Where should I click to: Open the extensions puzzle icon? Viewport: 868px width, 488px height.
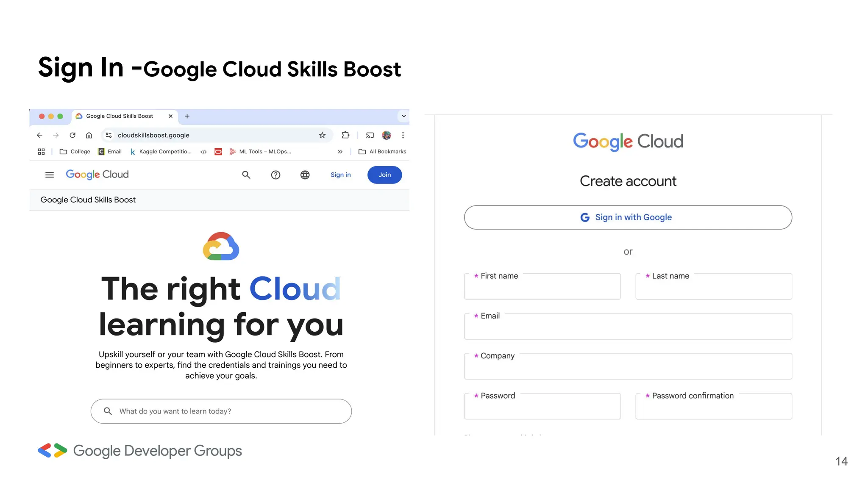345,135
